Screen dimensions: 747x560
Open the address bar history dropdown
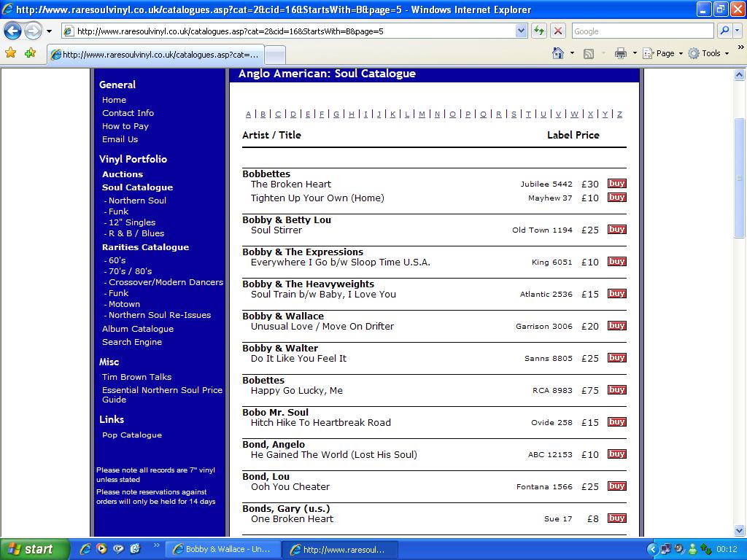(x=521, y=31)
